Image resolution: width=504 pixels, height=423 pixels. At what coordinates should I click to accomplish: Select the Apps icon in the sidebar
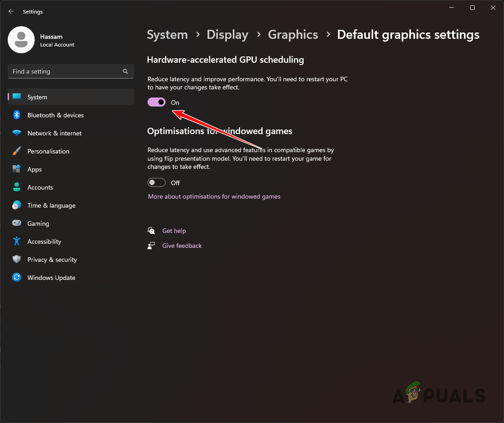[x=17, y=169]
